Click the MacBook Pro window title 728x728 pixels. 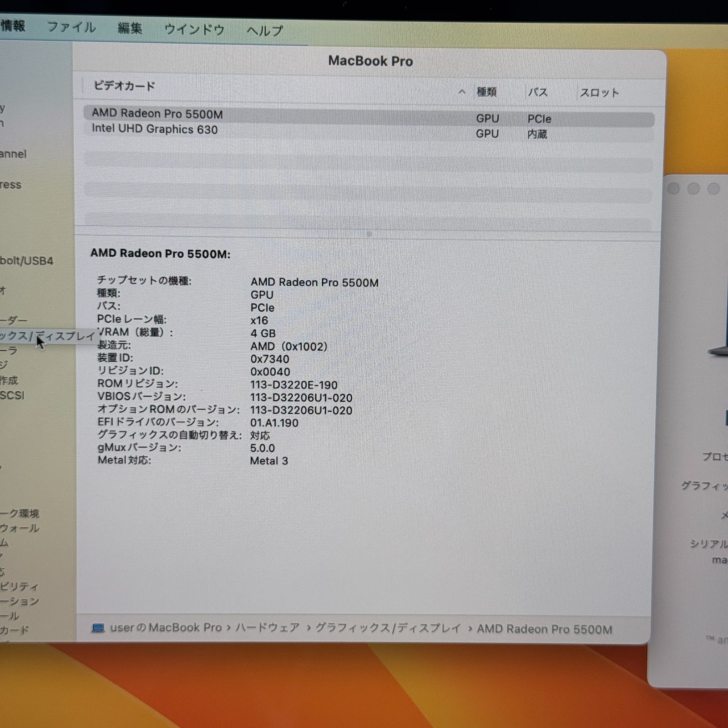(371, 61)
